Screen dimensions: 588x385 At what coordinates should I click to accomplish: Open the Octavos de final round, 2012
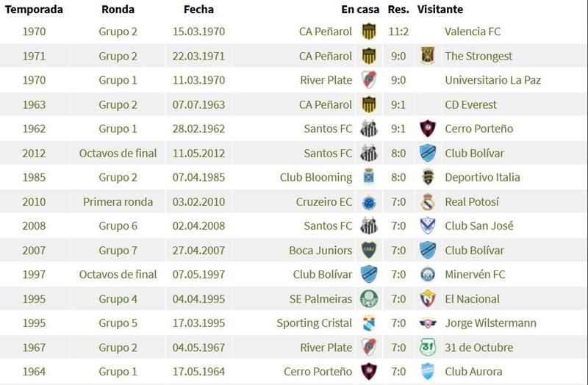(x=118, y=153)
